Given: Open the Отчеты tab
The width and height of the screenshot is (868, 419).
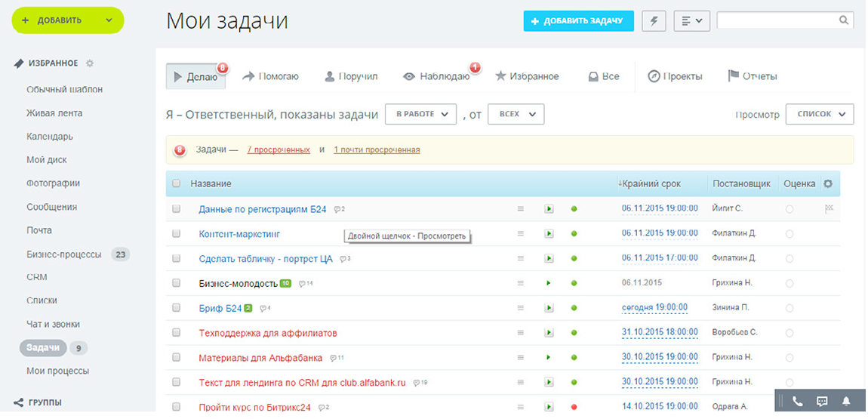Looking at the screenshot, I should click(x=753, y=76).
